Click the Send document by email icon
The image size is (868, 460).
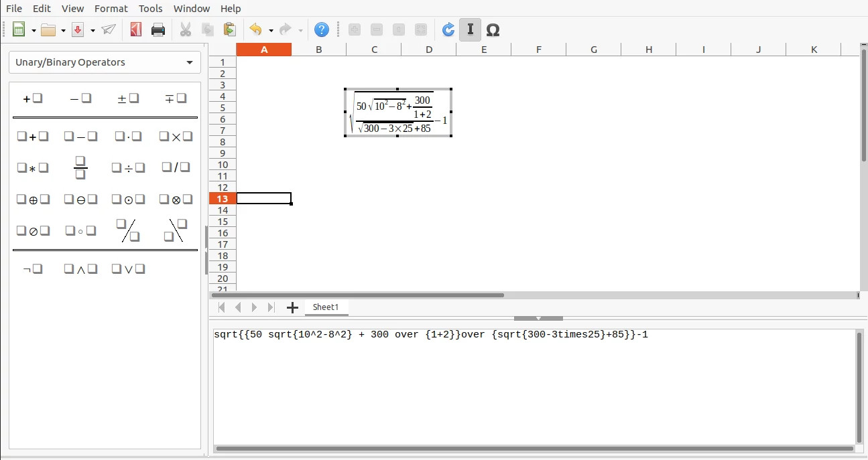point(109,29)
